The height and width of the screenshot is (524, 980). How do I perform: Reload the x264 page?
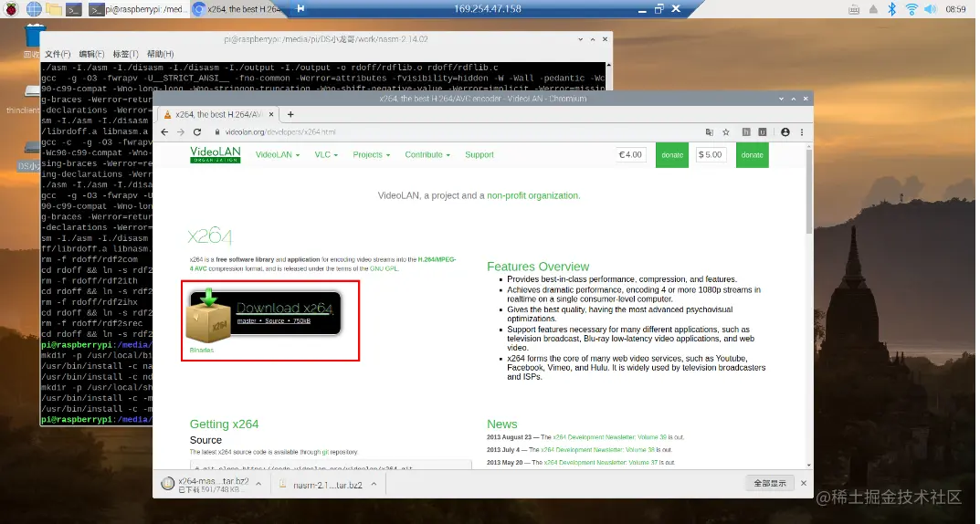point(197,131)
